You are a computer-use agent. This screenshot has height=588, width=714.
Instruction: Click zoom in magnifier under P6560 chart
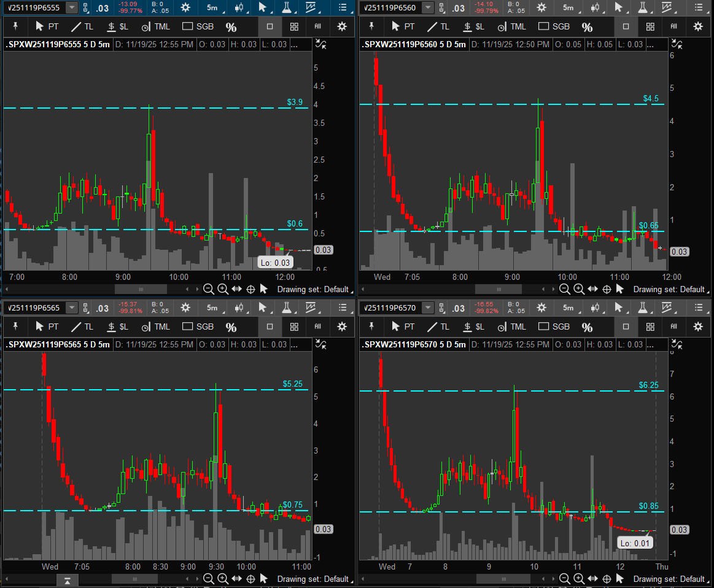pos(579,289)
